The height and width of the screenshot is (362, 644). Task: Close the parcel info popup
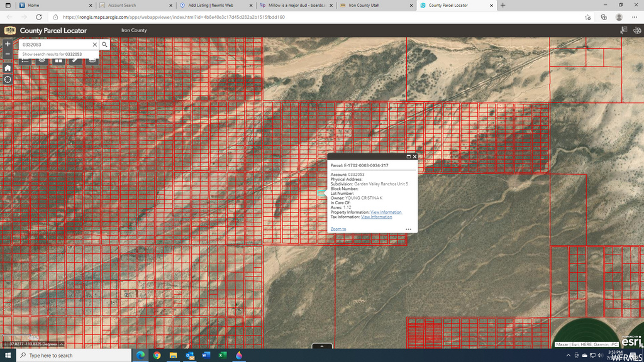414,156
